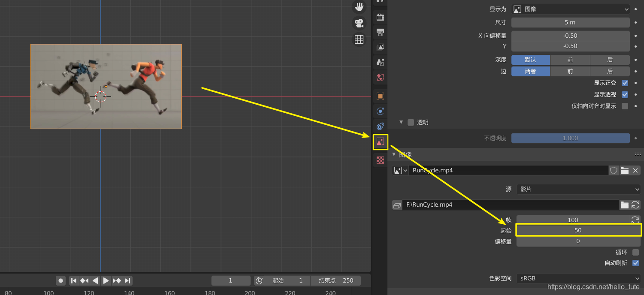Click the file path field F:\RunCycle.mp4
The height and width of the screenshot is (295, 644).
click(x=511, y=205)
